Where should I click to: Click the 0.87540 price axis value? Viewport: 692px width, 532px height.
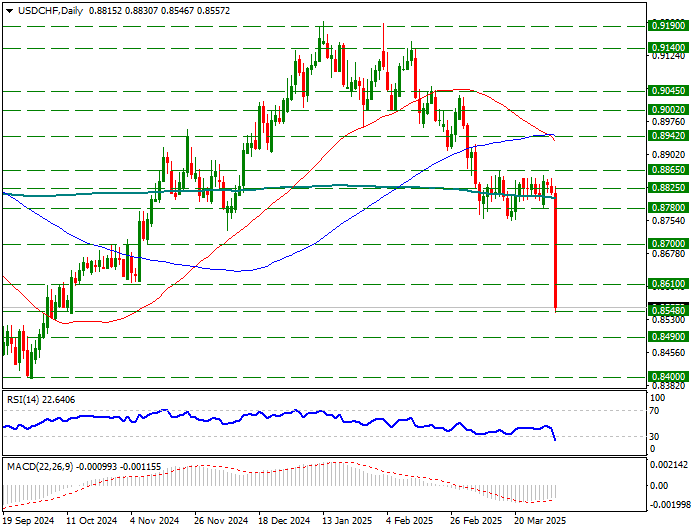click(669, 220)
